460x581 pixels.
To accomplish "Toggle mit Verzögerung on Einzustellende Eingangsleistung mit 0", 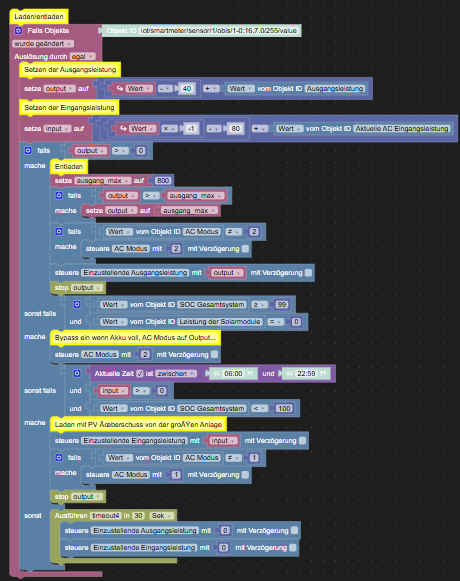I will point(293,548).
